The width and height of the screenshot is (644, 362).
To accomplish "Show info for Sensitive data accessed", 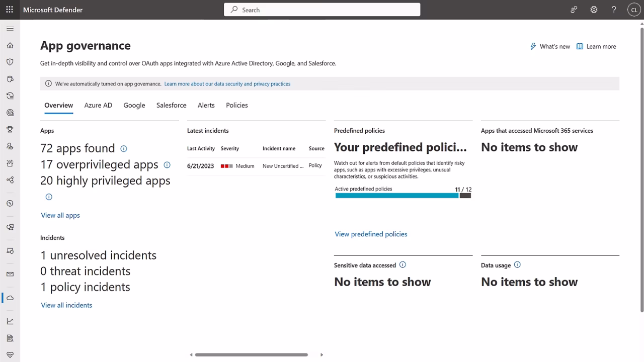I will (x=403, y=265).
